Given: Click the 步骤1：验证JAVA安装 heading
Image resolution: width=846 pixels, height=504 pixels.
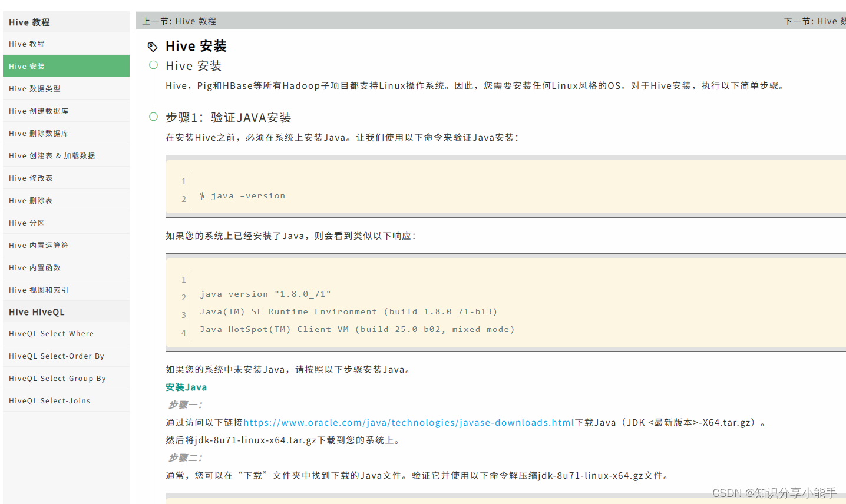Looking at the screenshot, I should pos(229,117).
